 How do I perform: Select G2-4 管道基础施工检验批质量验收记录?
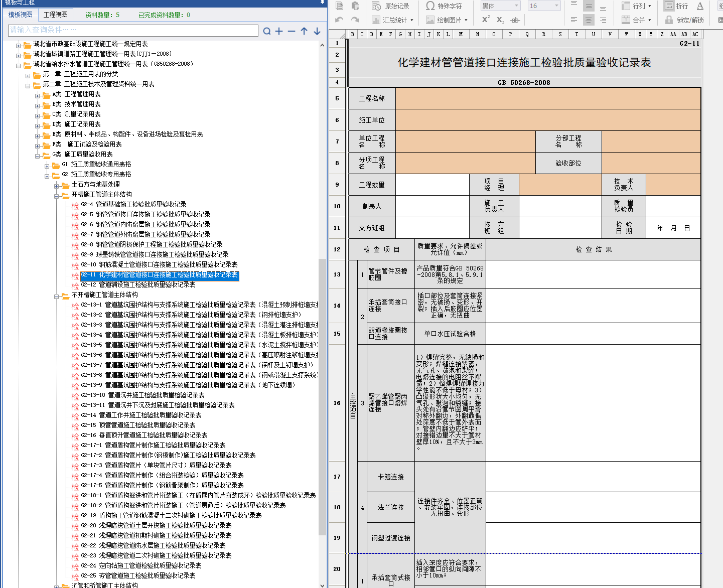click(133, 204)
